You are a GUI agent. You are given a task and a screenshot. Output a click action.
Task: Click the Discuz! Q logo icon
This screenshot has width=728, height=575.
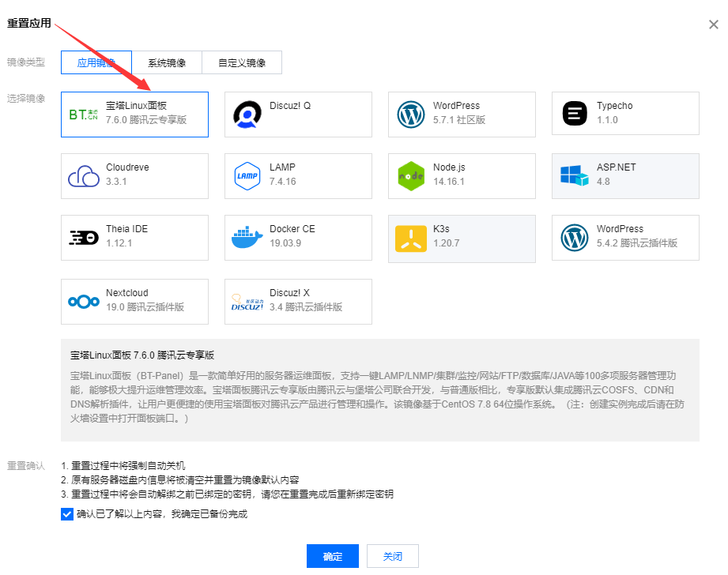tap(247, 115)
